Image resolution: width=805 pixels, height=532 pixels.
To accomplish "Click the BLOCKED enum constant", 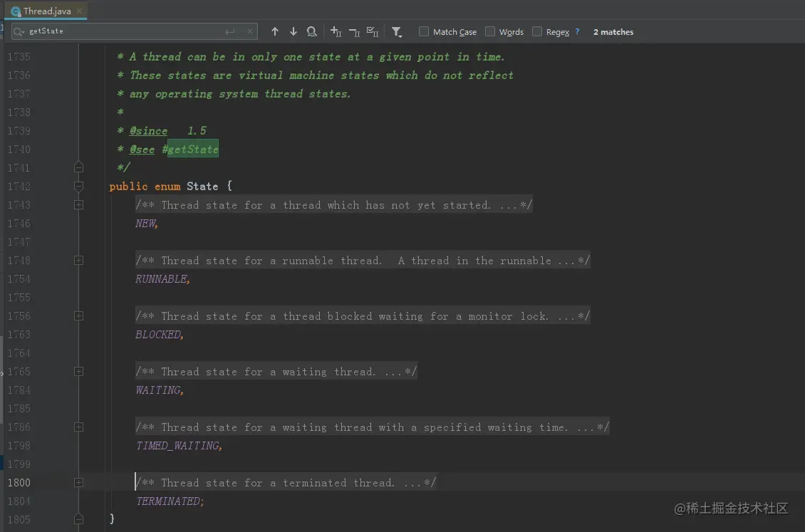I will (159, 334).
